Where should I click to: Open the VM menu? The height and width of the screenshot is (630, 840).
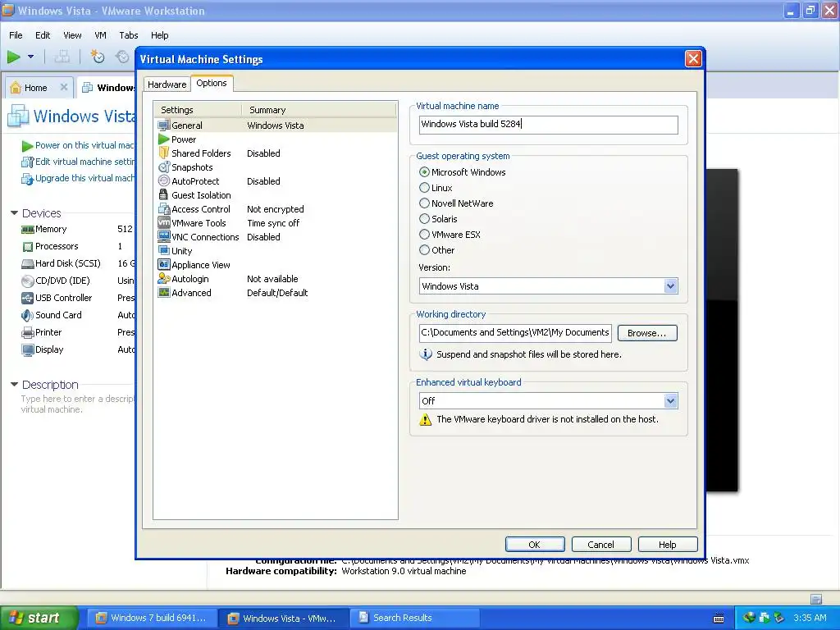(100, 35)
